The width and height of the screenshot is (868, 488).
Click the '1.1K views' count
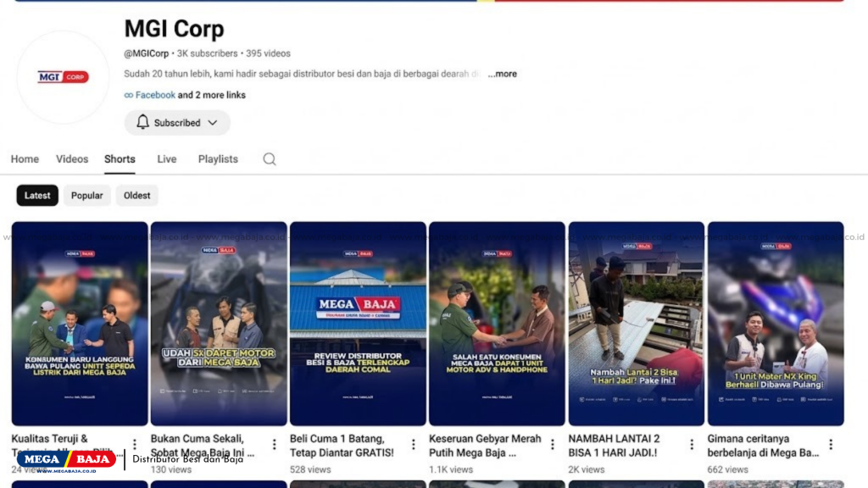451,469
